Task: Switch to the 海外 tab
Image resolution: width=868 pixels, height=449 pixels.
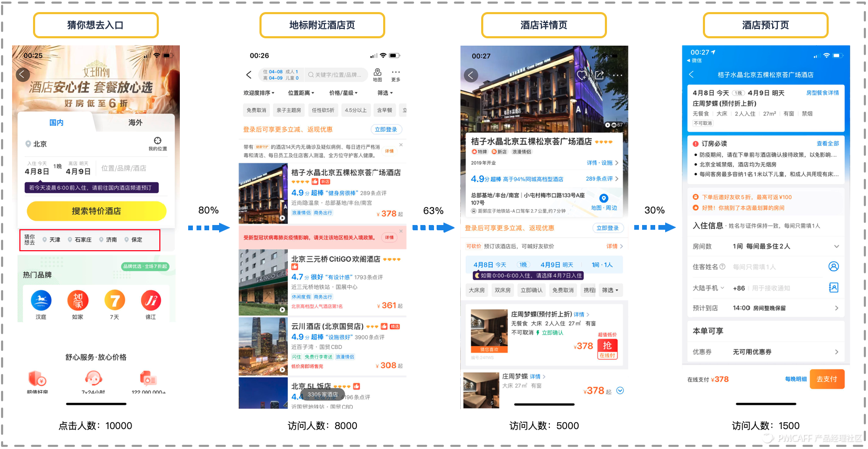Action: coord(135,122)
